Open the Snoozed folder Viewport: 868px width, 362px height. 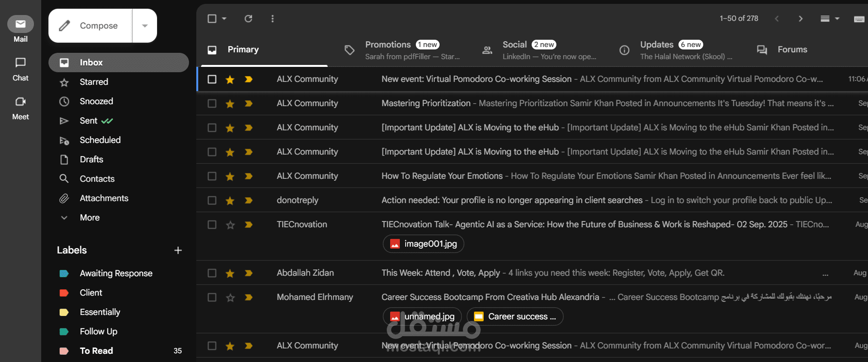[x=119, y=101]
